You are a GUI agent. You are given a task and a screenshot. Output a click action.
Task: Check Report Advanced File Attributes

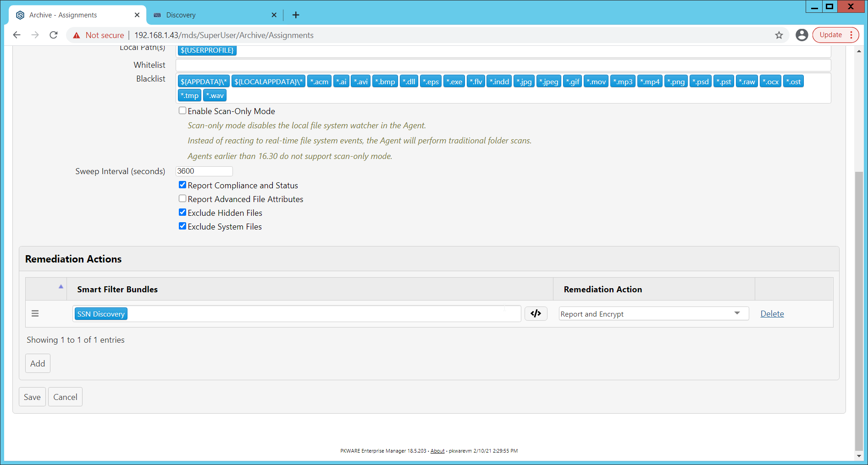(x=182, y=198)
